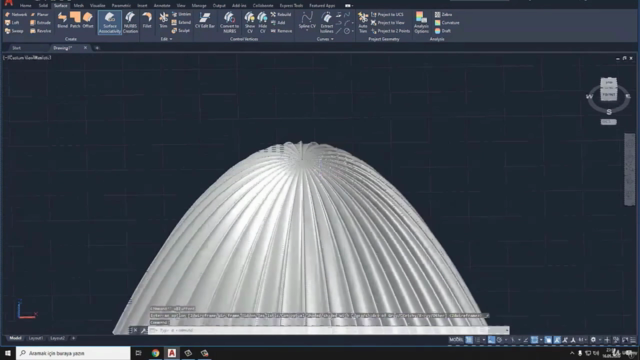Image resolution: width=640 pixels, height=360 pixels.
Task: Select the Sweep surface tool
Action: pos(14,31)
